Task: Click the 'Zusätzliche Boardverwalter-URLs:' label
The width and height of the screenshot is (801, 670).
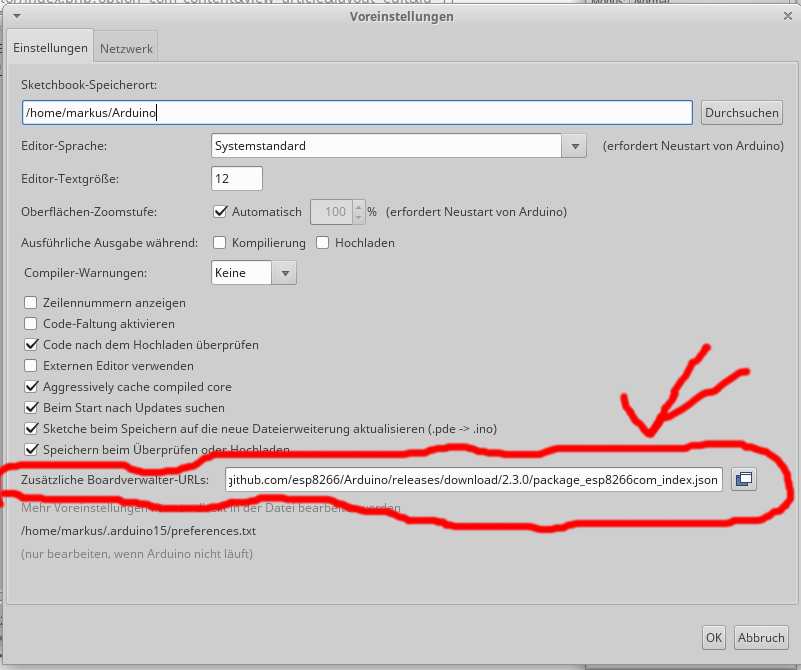Action: point(115,480)
